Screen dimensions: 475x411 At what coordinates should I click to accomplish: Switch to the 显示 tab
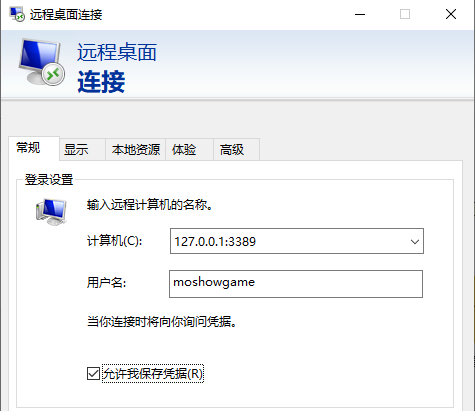tap(82, 150)
